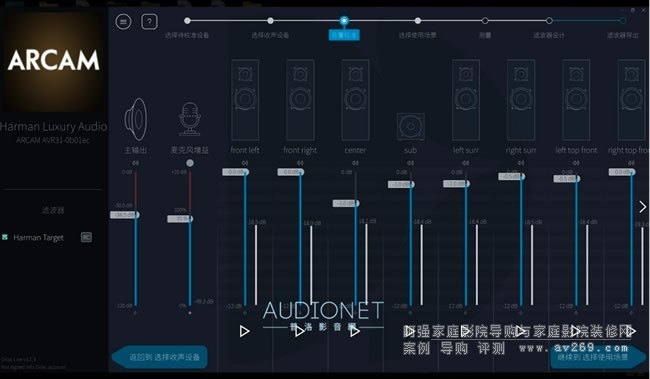The width and height of the screenshot is (650, 379).
Task: Show more speakers with right chevron arrow
Action: tap(643, 207)
